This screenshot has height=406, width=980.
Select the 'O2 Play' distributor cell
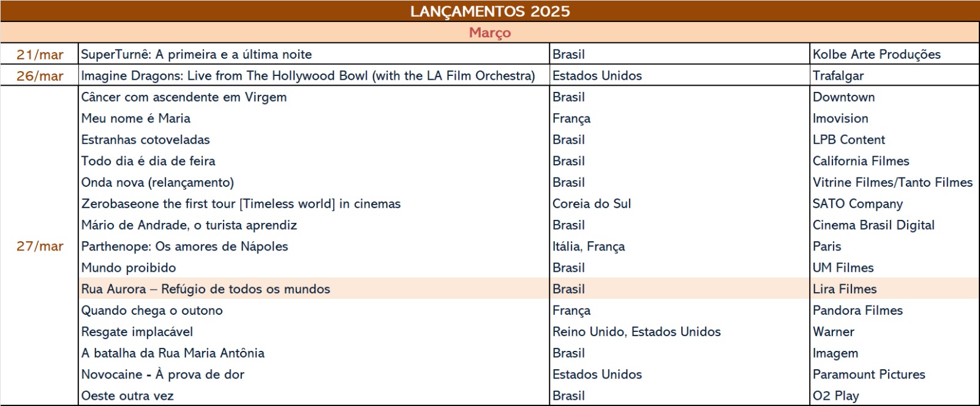click(x=835, y=396)
